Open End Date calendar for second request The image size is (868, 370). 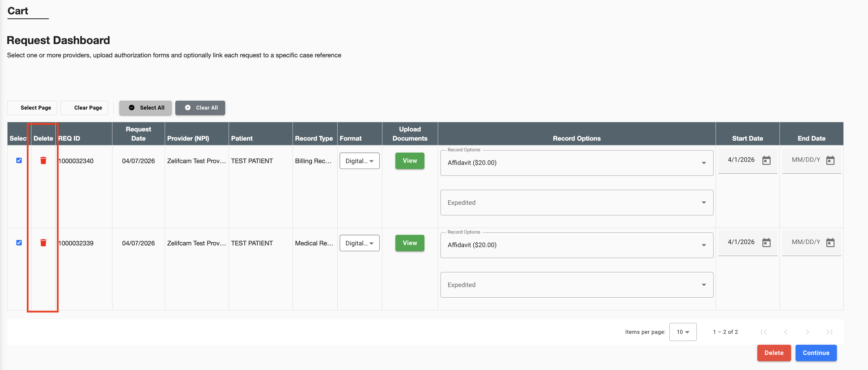point(830,242)
